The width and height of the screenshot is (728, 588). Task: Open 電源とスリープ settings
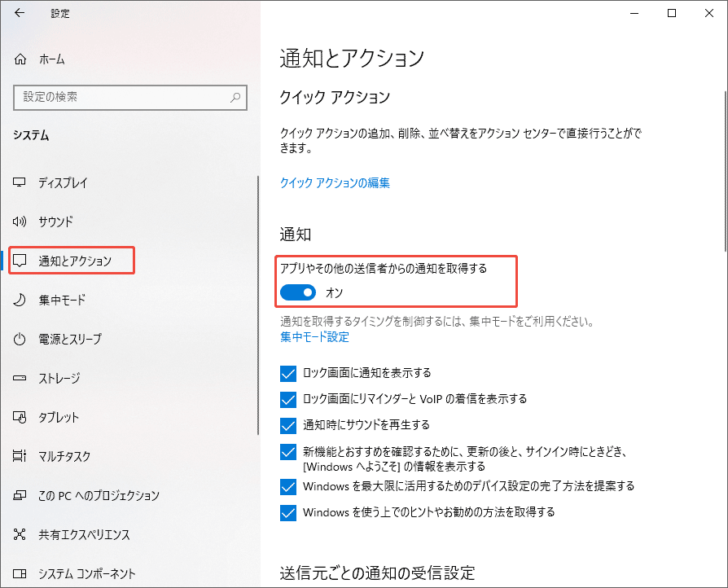click(72, 339)
